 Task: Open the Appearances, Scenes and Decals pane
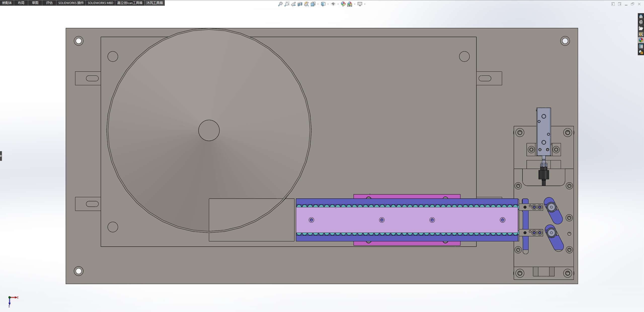coord(641,40)
